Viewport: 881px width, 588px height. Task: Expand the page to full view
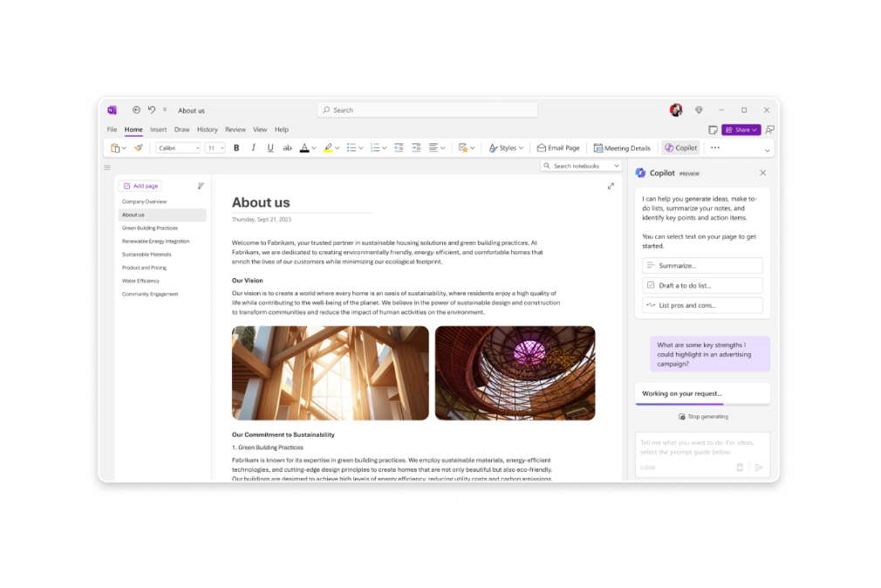tap(611, 186)
